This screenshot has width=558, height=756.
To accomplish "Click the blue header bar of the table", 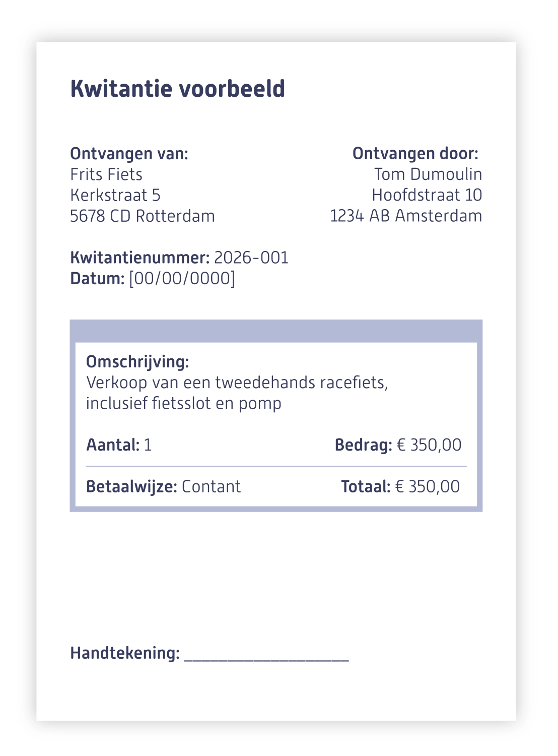I will (276, 331).
